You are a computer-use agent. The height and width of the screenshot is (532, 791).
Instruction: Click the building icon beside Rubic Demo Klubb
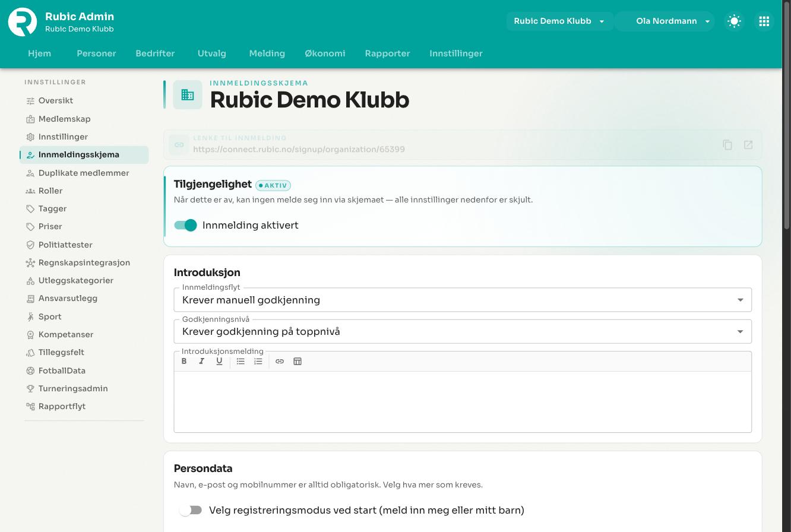(x=188, y=95)
